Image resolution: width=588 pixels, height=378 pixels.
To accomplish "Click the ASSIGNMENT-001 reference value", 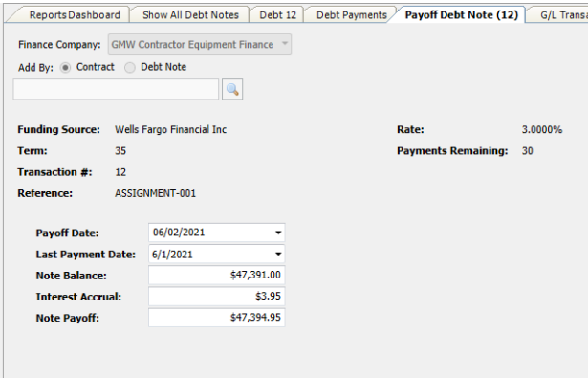I will (x=155, y=193).
